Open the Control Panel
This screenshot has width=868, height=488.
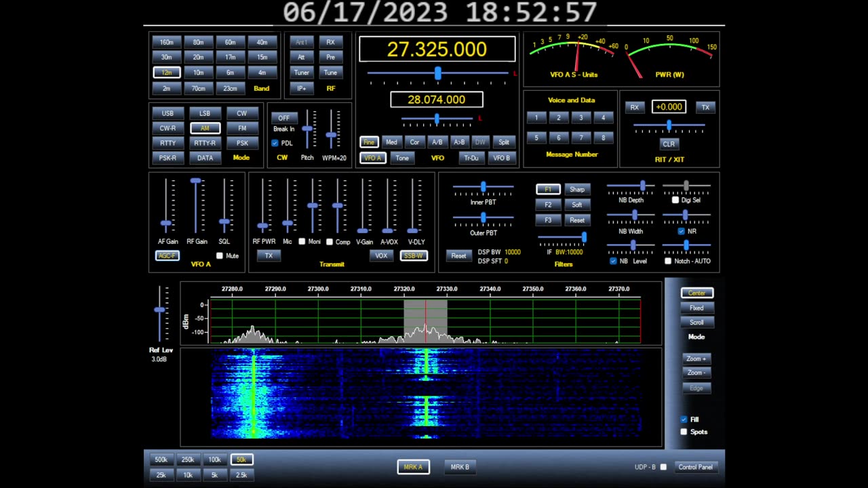(696, 467)
